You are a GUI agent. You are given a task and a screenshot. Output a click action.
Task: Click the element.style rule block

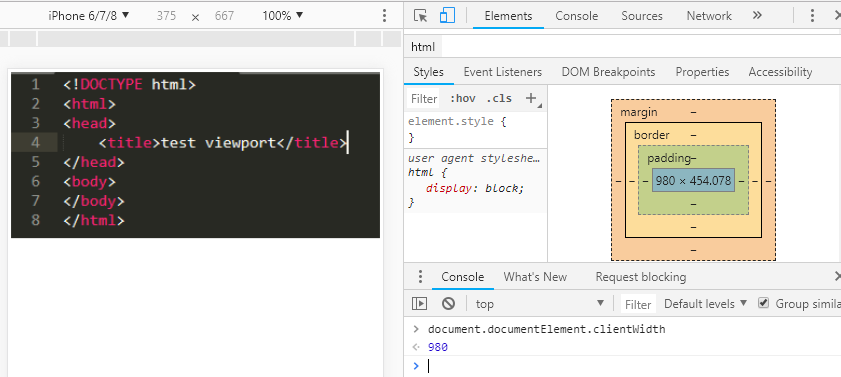[x=475, y=130]
